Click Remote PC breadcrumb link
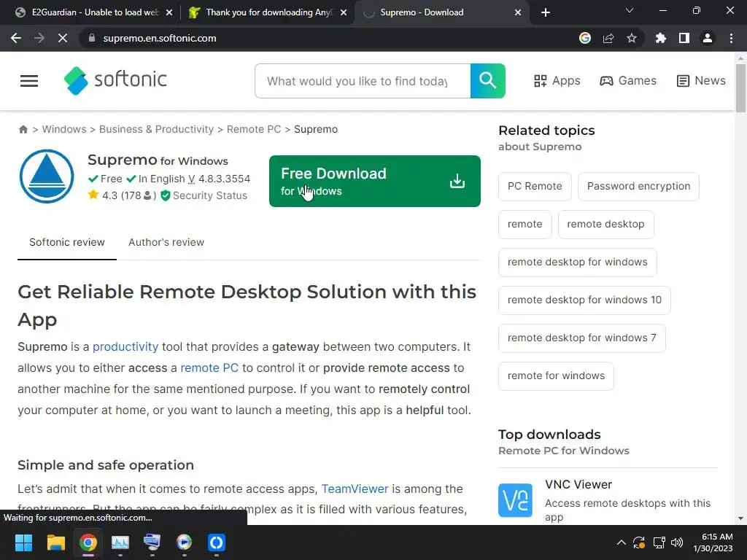This screenshot has height=560, width=747. pos(254,130)
